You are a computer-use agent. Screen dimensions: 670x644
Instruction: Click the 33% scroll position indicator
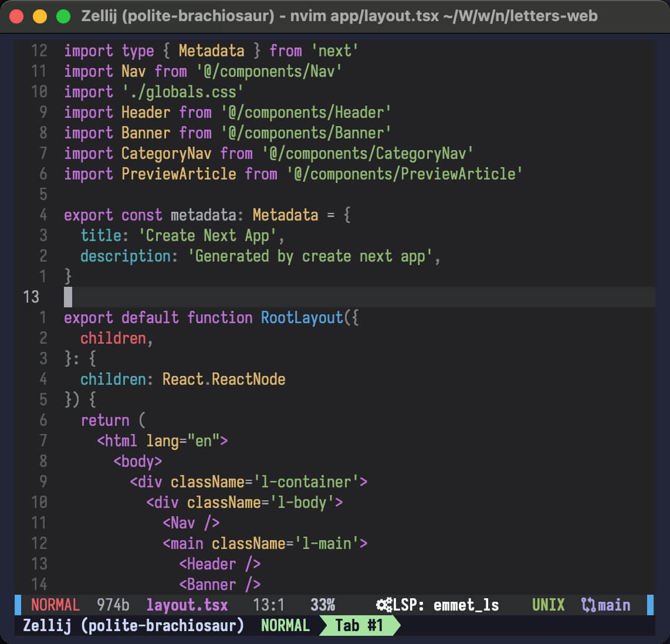pos(323,605)
